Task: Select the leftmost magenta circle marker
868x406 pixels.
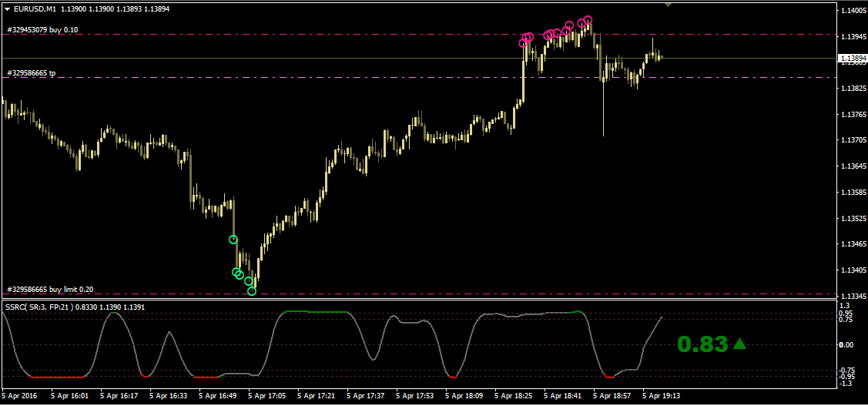Action: (522, 42)
